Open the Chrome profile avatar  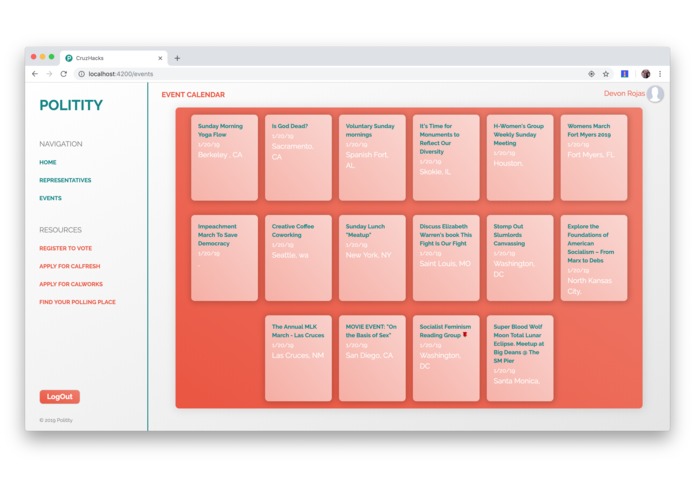[x=645, y=74]
